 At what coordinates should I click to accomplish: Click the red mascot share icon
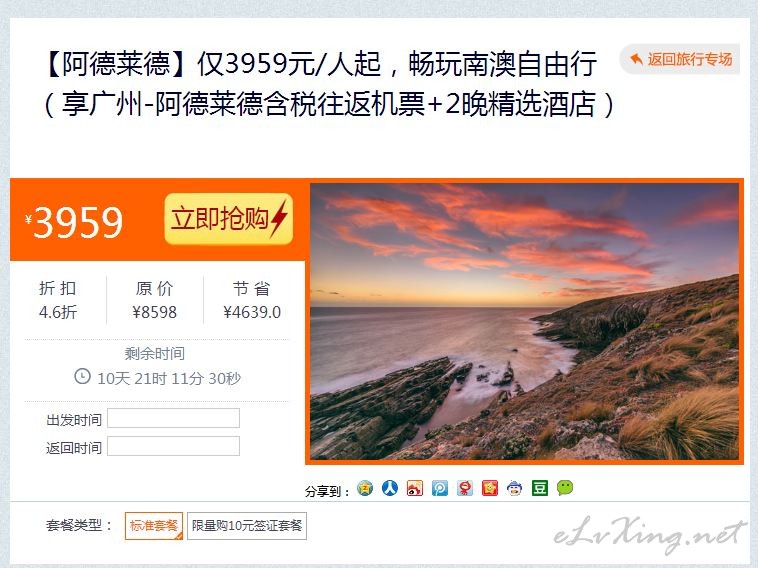[x=465, y=488]
